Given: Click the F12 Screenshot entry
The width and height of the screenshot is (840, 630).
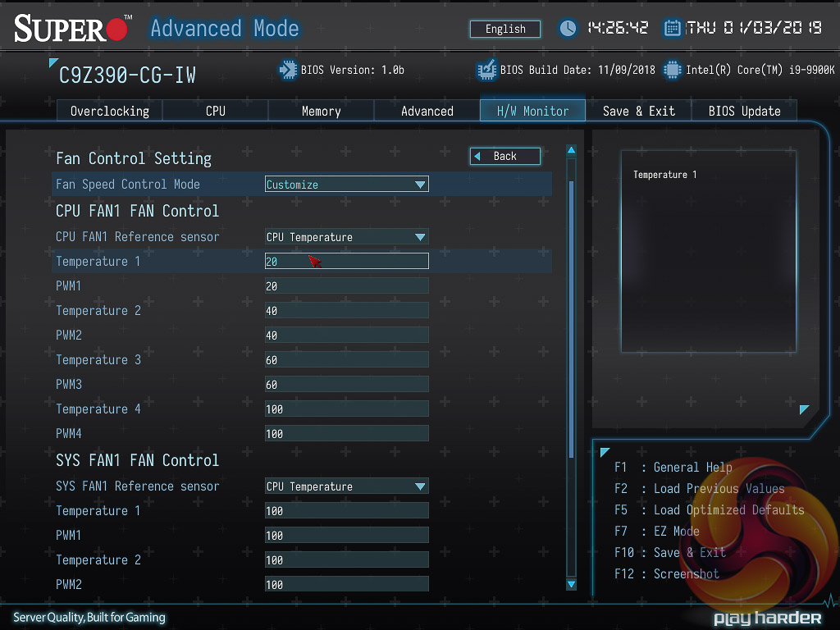Looking at the screenshot, I should click(x=666, y=574).
